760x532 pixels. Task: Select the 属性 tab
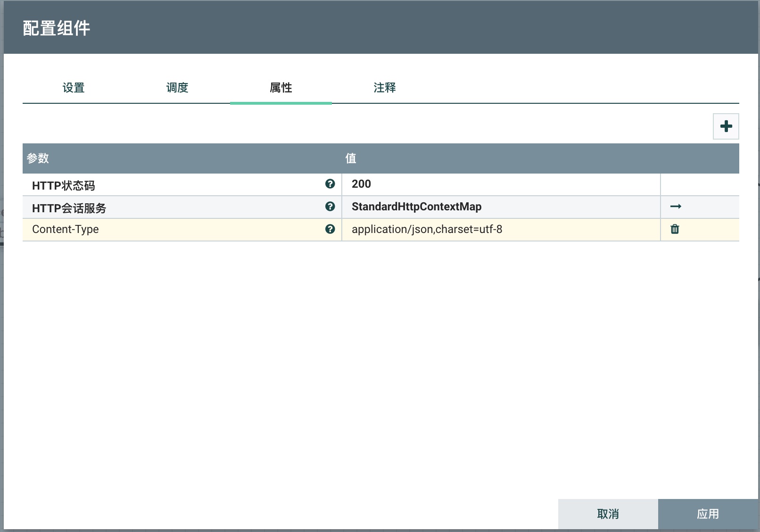[x=281, y=88]
